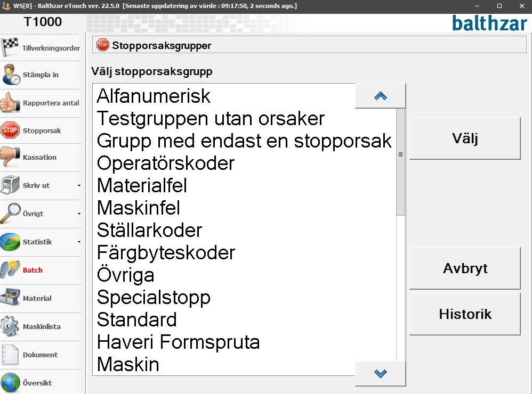This screenshot has height=394, width=532.
Task: Open Översikt via globe icon
Action: [10, 383]
